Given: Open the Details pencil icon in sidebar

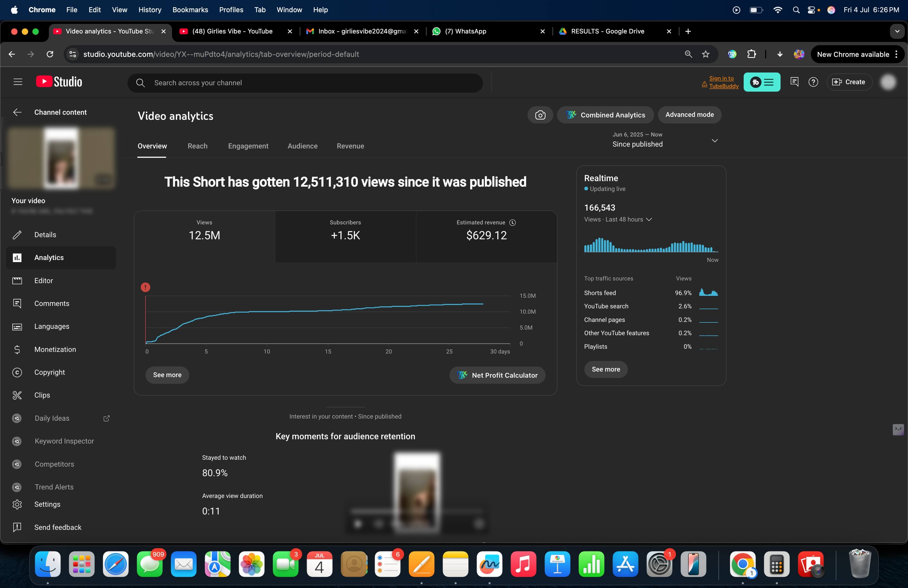Looking at the screenshot, I should point(17,235).
